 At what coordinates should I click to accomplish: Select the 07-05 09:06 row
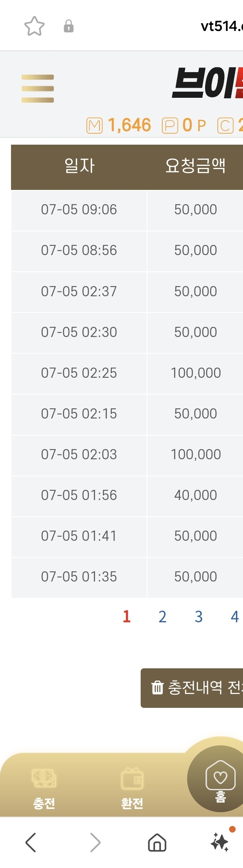coord(127,210)
